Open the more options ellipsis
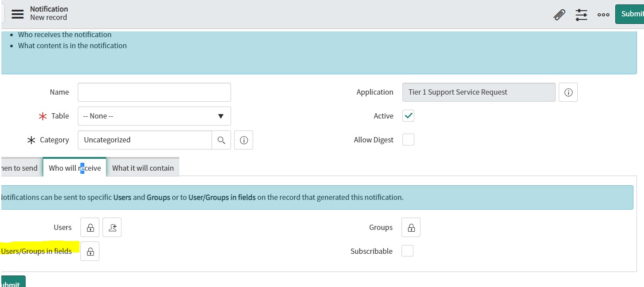644x287 pixels. point(603,15)
